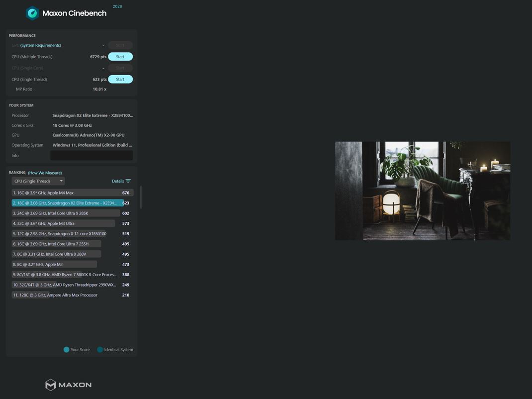Click the disabled CPU Single Core Start button
Viewport: 532px width, 399px height.
pos(120,68)
